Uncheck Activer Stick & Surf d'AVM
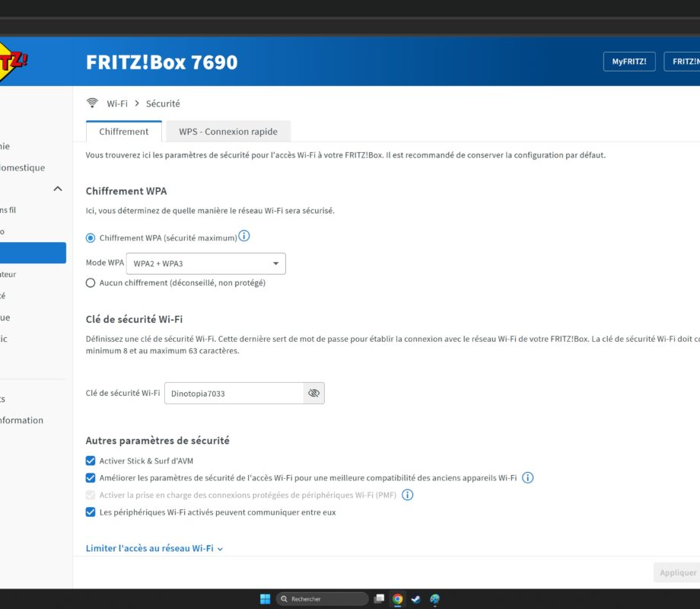 (91, 461)
